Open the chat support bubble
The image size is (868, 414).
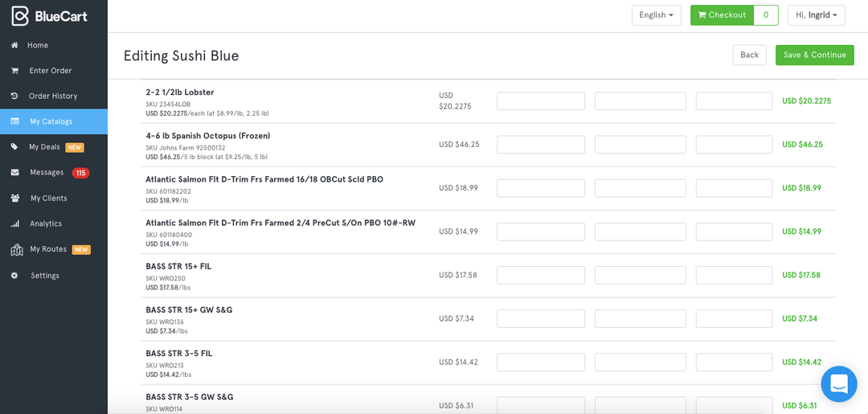coord(838,383)
